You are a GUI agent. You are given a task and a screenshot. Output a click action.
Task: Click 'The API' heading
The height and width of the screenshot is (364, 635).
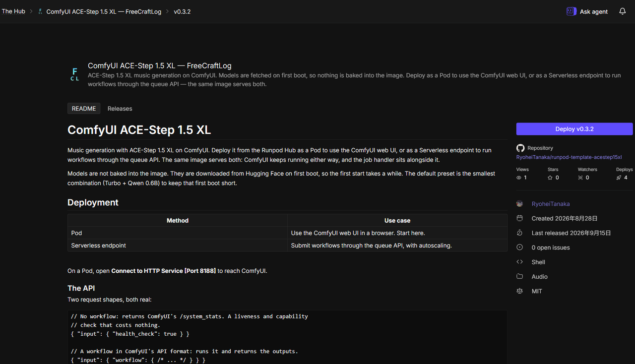pos(81,288)
